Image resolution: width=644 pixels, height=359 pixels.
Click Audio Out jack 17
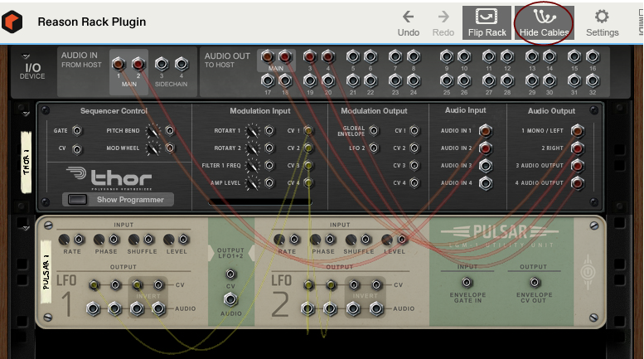pos(268,81)
